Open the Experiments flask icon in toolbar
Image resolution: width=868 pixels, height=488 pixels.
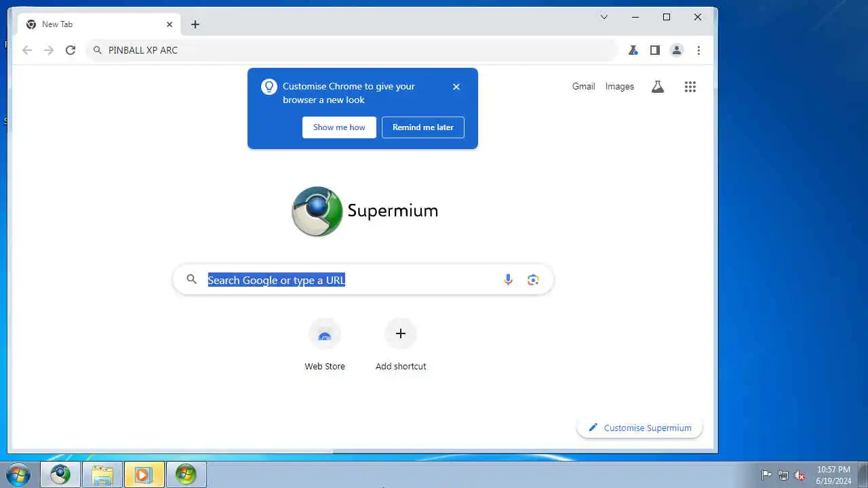point(633,50)
